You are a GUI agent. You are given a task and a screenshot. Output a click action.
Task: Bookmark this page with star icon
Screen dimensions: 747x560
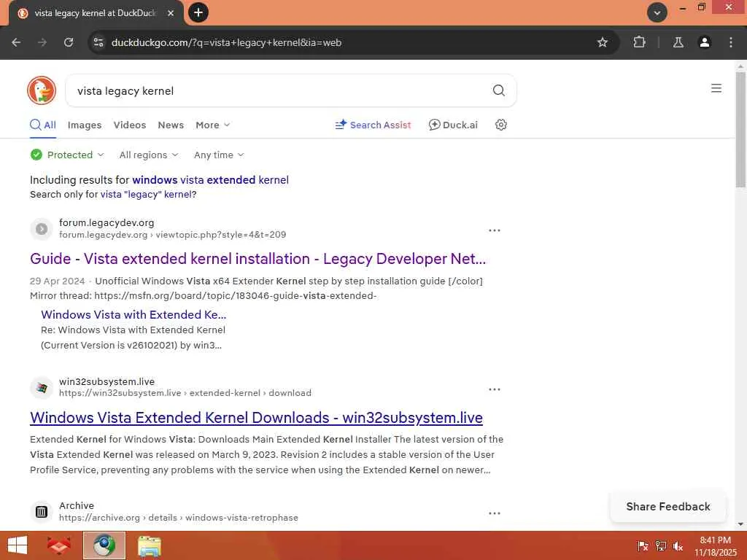coord(602,42)
